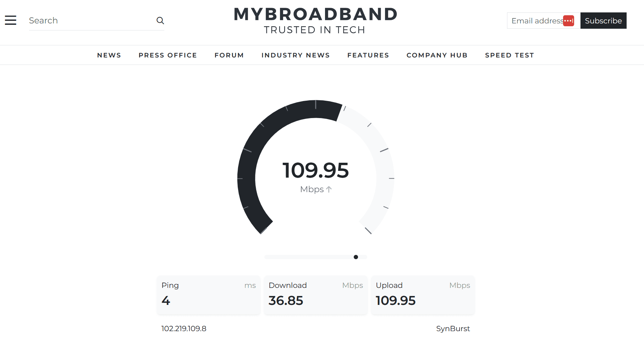Select the NEWS menu item

[x=109, y=55]
